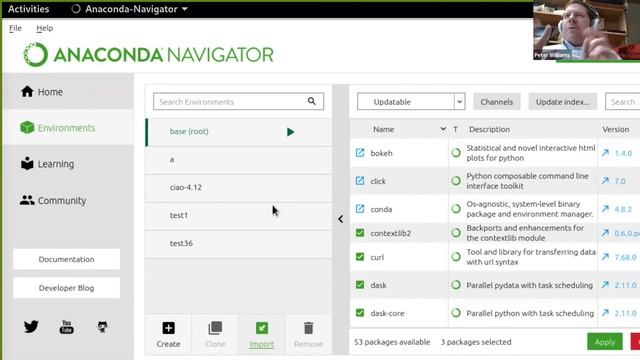Click the Home house icon
Viewport: 640px width, 360px height.
[x=27, y=91]
